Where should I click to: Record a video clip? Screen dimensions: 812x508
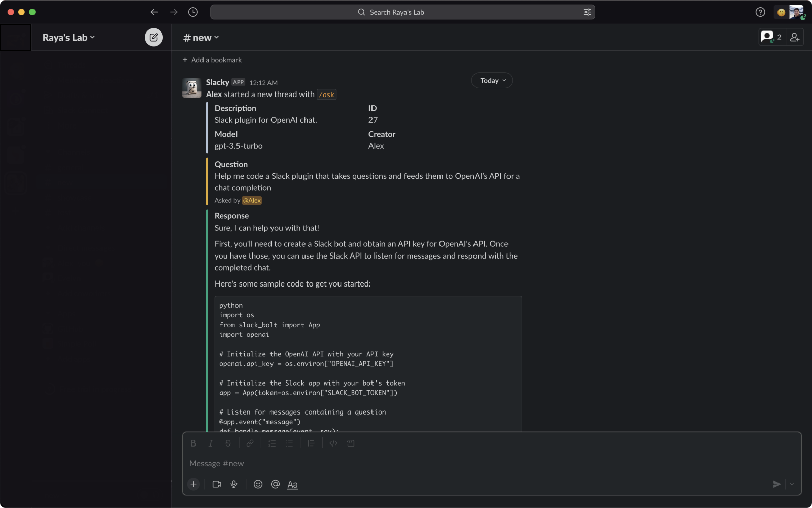[217, 484]
